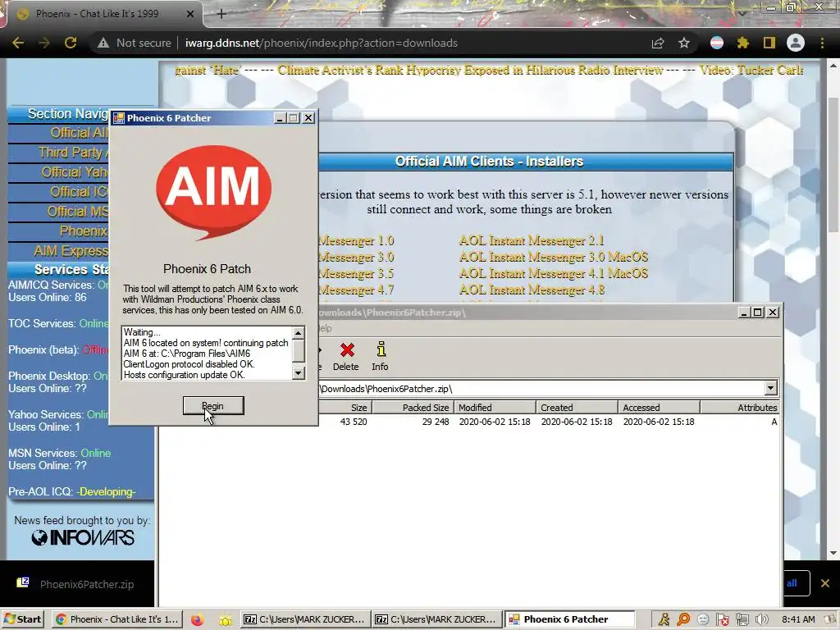Maximize the 7-Zip window
Viewport: 840px width, 630px height.
point(757,313)
